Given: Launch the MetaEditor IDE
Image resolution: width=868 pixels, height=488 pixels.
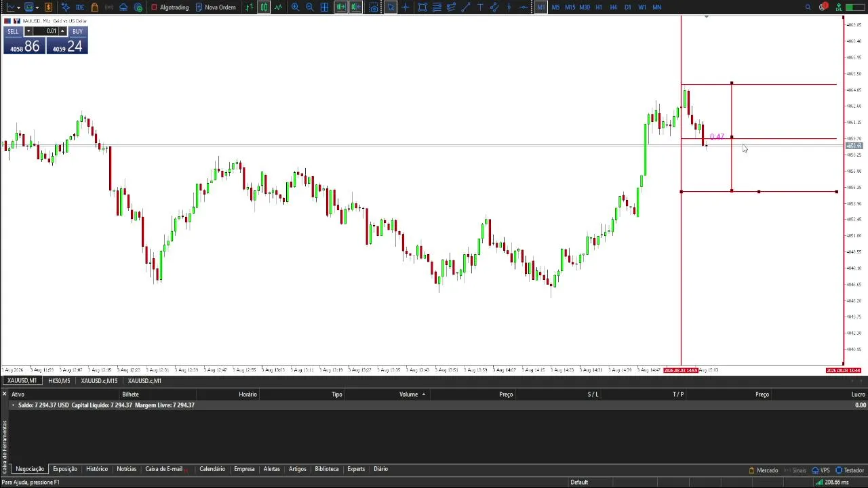Looking at the screenshot, I should pyautogui.click(x=80, y=7).
